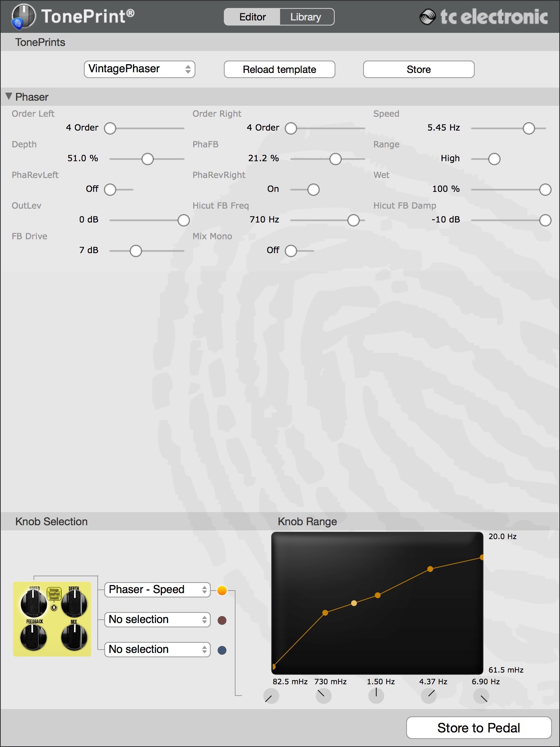560x747 pixels.
Task: Click the Reload template button
Action: coord(279,69)
